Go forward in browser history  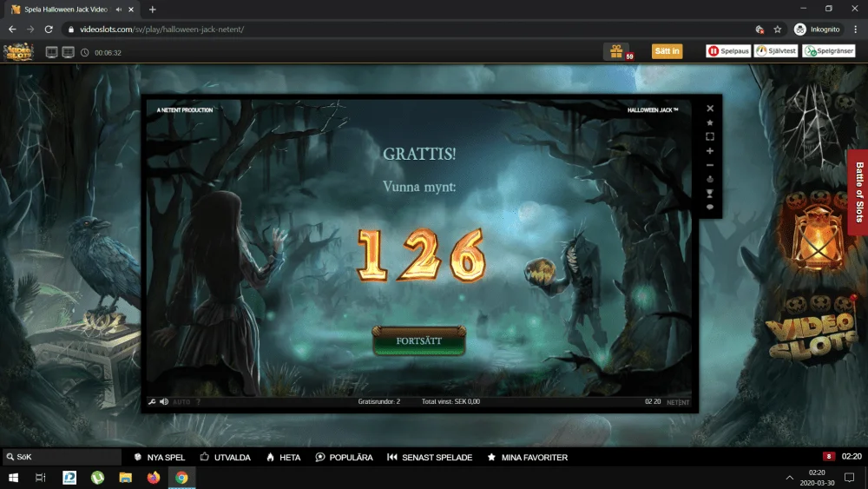(x=30, y=30)
